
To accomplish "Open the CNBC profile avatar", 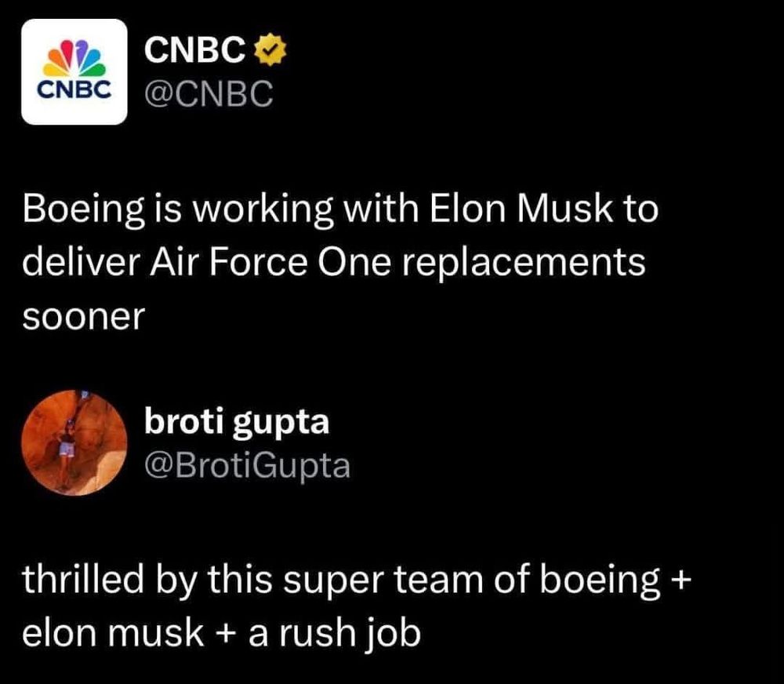I will click(x=74, y=71).
